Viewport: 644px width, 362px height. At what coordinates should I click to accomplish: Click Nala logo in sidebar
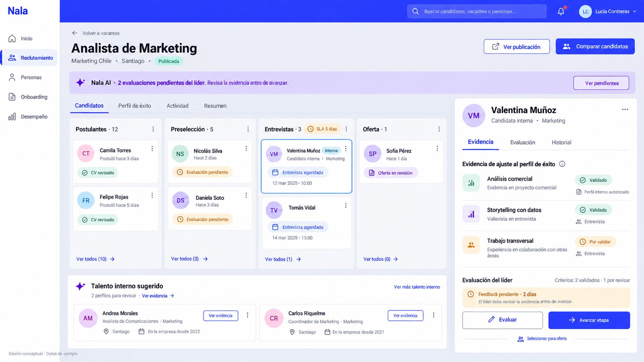18,11
